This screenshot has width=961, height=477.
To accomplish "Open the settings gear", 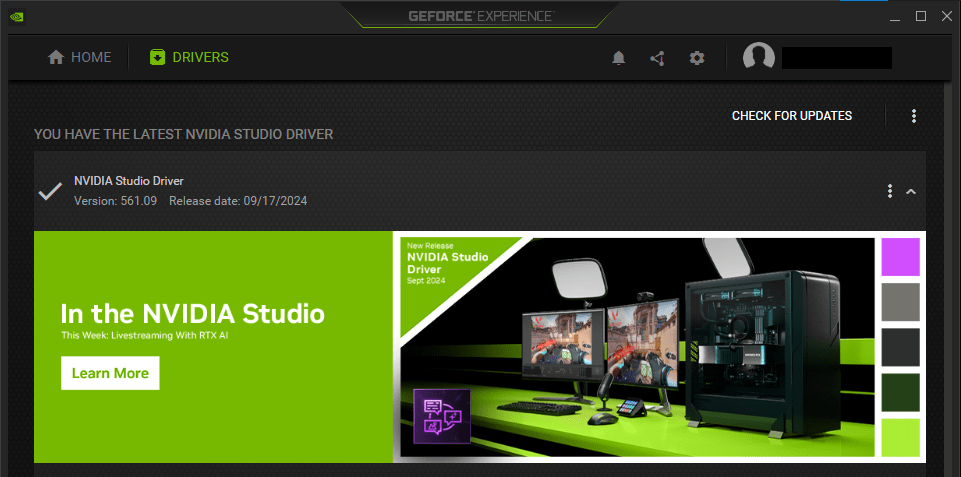I will (x=697, y=58).
